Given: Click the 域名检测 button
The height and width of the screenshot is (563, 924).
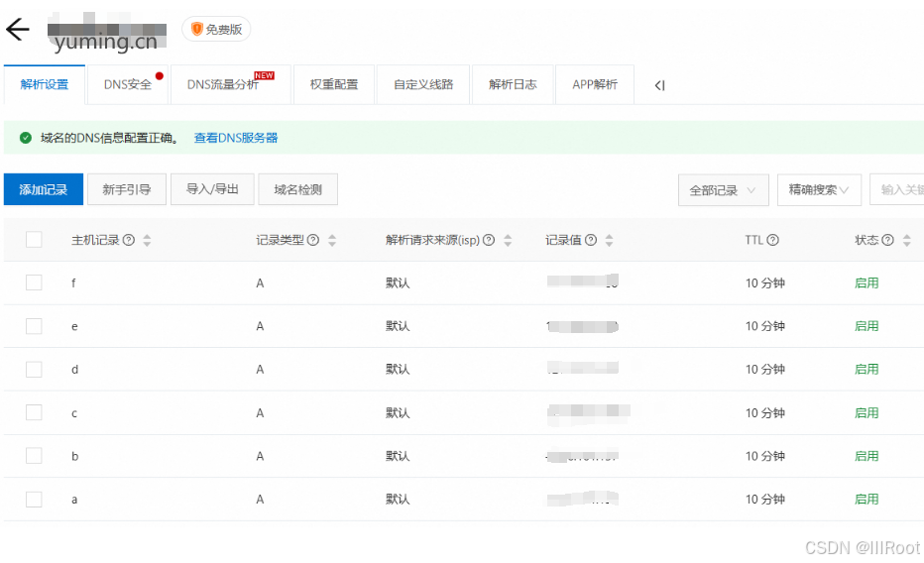Looking at the screenshot, I should (x=297, y=189).
